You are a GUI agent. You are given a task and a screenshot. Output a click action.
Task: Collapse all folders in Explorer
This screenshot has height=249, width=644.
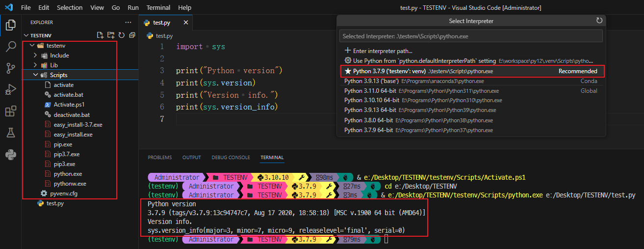(x=132, y=35)
